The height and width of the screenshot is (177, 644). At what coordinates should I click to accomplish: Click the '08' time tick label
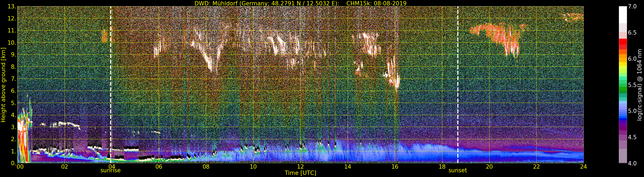[x=206, y=166]
